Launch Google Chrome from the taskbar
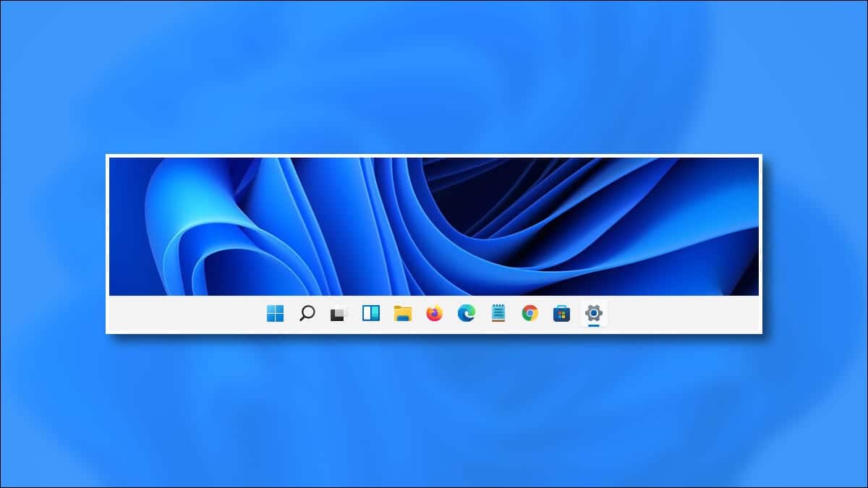This screenshot has height=488, width=868. click(x=530, y=313)
